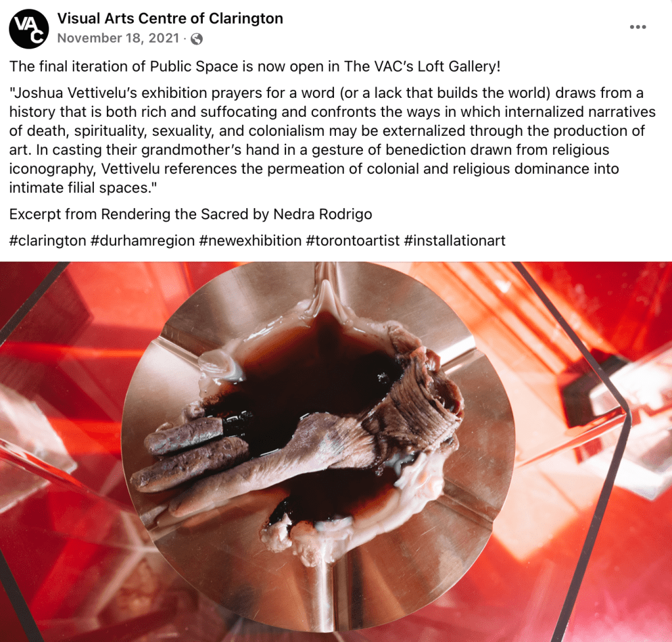Screen dimensions: 672x642
Task: Follow the #durhamregion hashtag
Action: [142, 240]
